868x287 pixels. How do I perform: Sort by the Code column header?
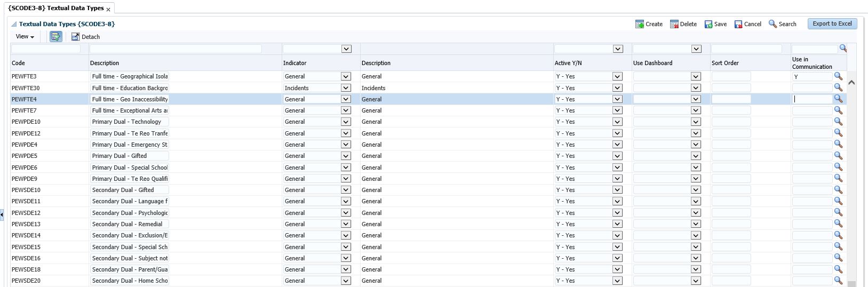19,63
